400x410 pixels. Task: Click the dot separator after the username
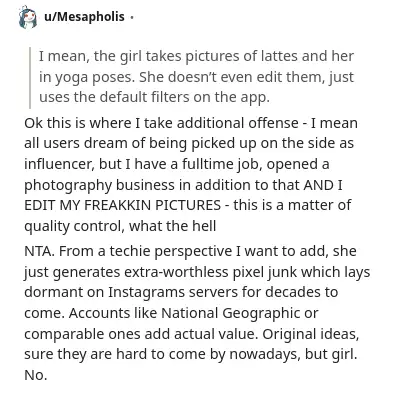click(132, 17)
